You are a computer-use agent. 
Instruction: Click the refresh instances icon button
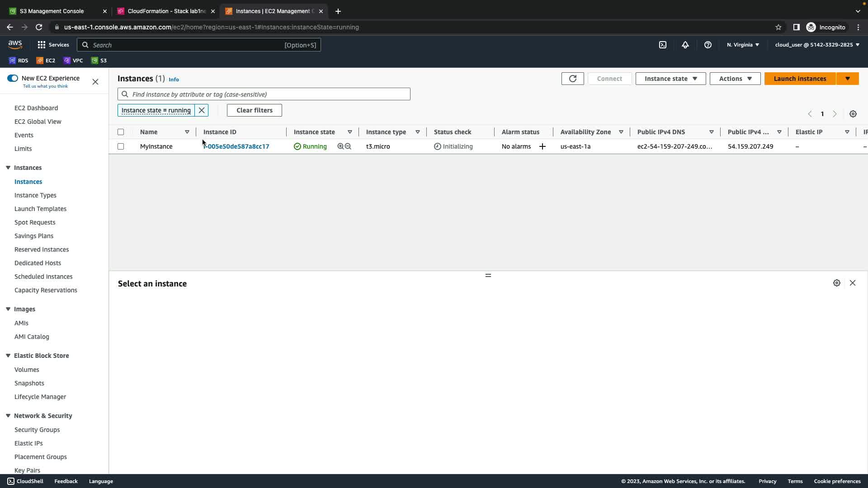pyautogui.click(x=572, y=79)
